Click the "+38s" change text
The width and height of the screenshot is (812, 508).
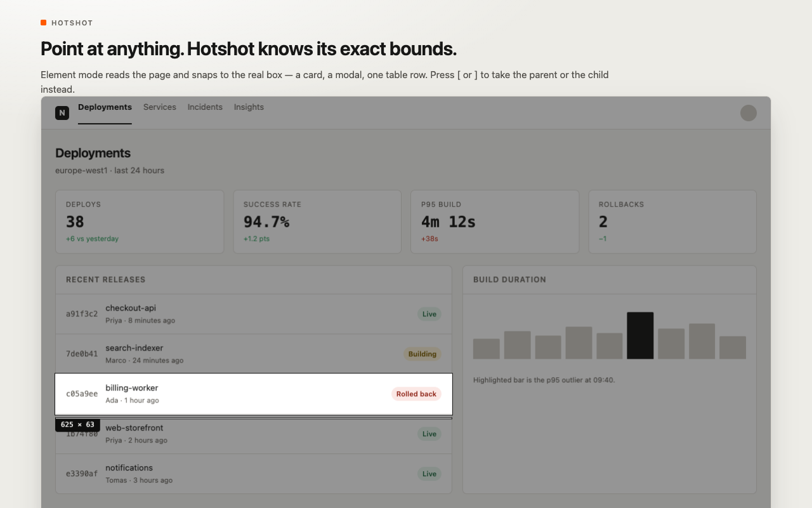tap(429, 239)
